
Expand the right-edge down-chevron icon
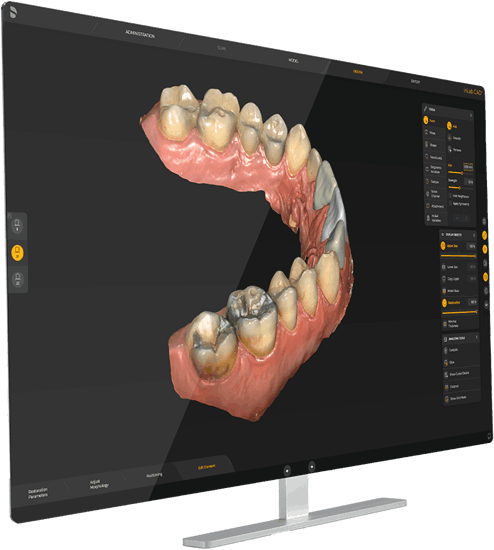[x=486, y=304]
